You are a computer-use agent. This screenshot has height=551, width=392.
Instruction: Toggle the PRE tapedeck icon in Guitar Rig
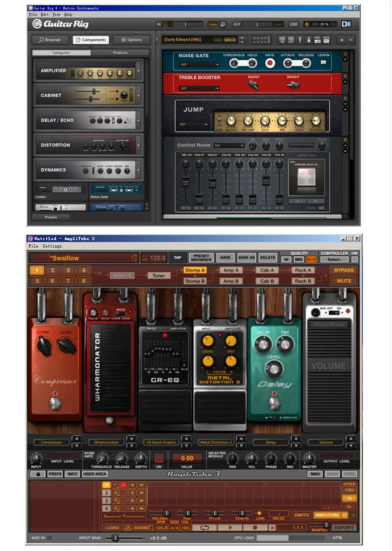click(x=282, y=40)
